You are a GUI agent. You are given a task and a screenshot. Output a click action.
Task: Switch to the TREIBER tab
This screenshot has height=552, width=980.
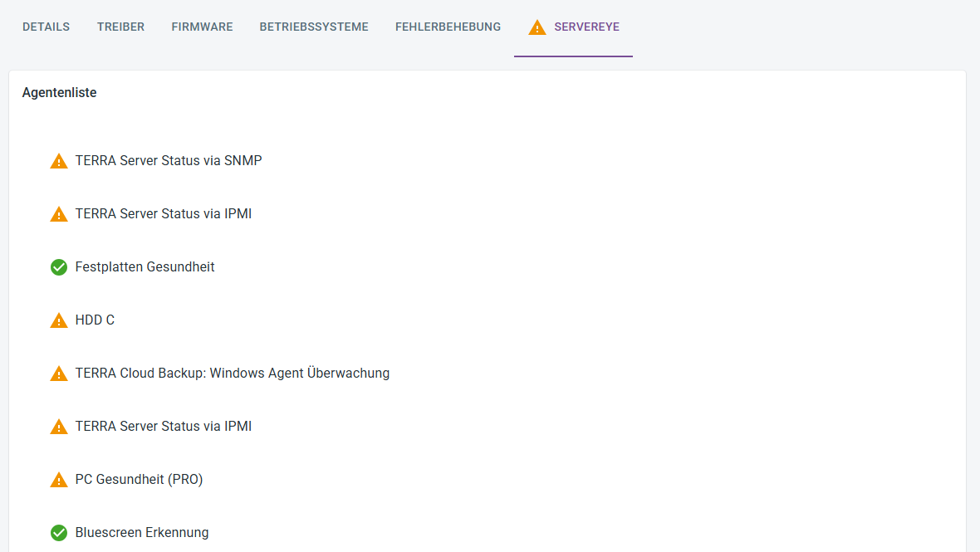tap(120, 27)
